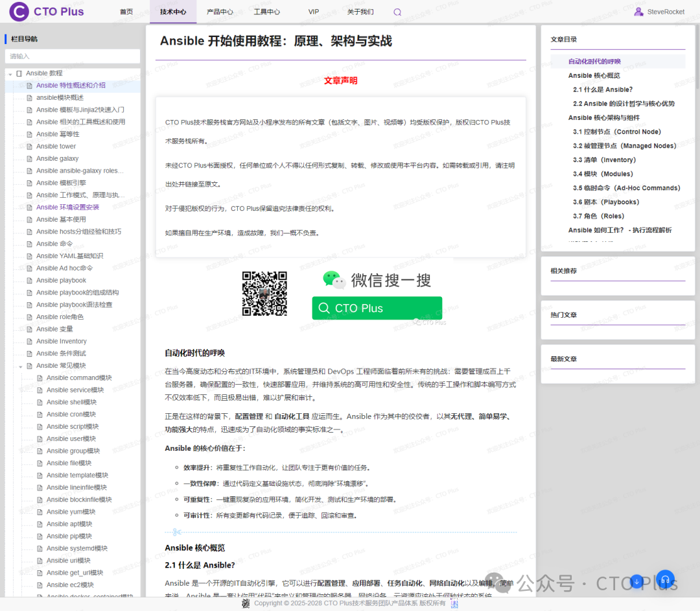This screenshot has width=700, height=611.
Task: Click the 请输入 sidebar search field
Action: 72,56
